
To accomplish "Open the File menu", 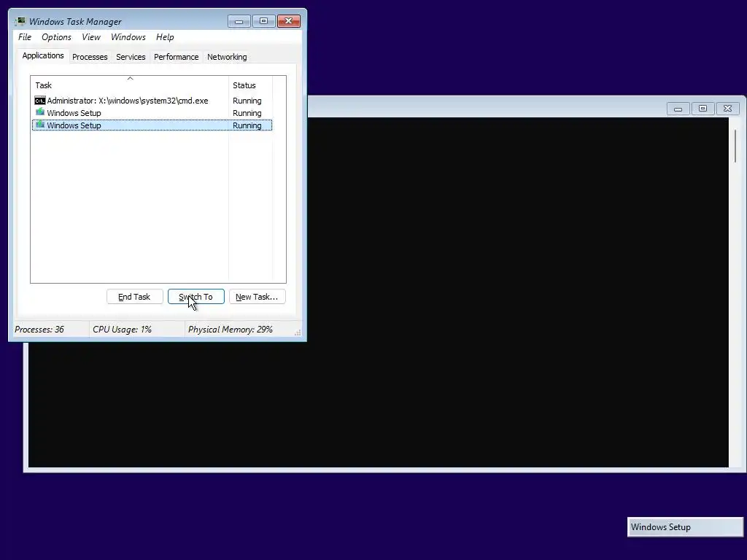I will 25,37.
